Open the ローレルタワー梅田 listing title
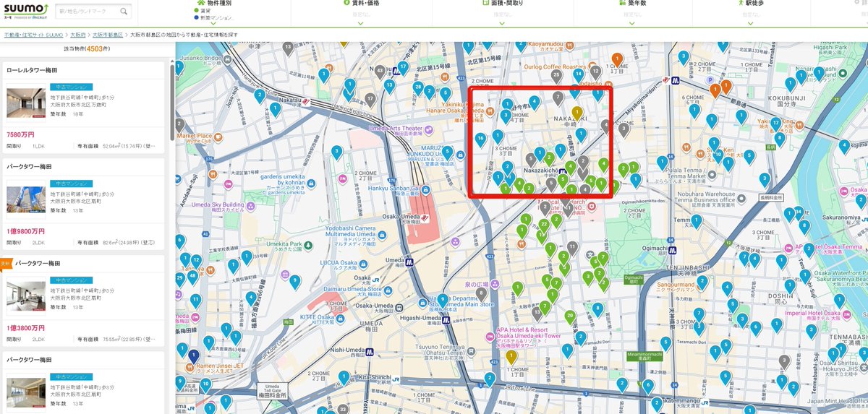868x414 pixels. tap(32, 70)
